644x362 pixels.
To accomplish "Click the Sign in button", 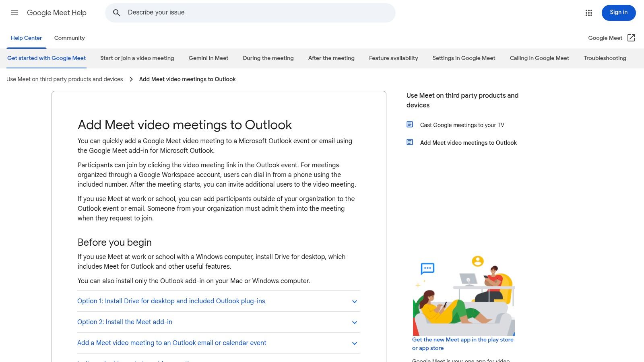I will [x=619, y=13].
